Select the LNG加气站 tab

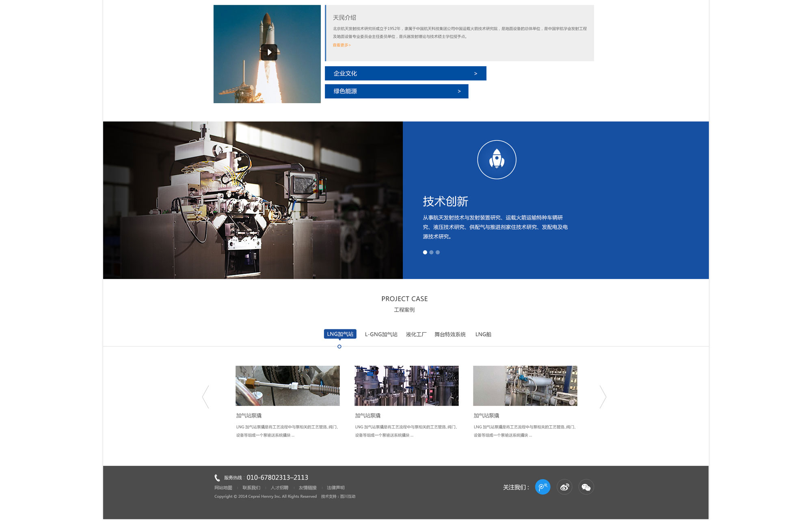pyautogui.click(x=340, y=334)
